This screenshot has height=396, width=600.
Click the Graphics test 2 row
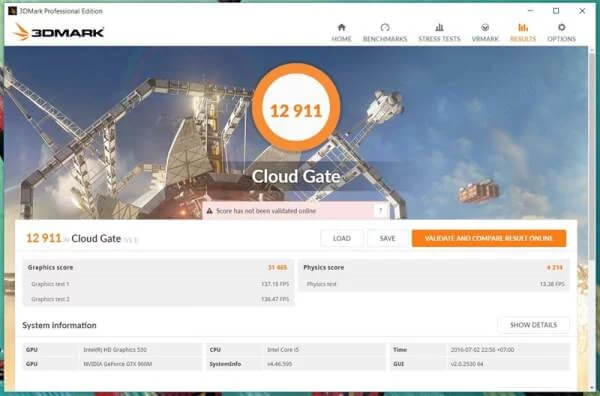point(158,299)
